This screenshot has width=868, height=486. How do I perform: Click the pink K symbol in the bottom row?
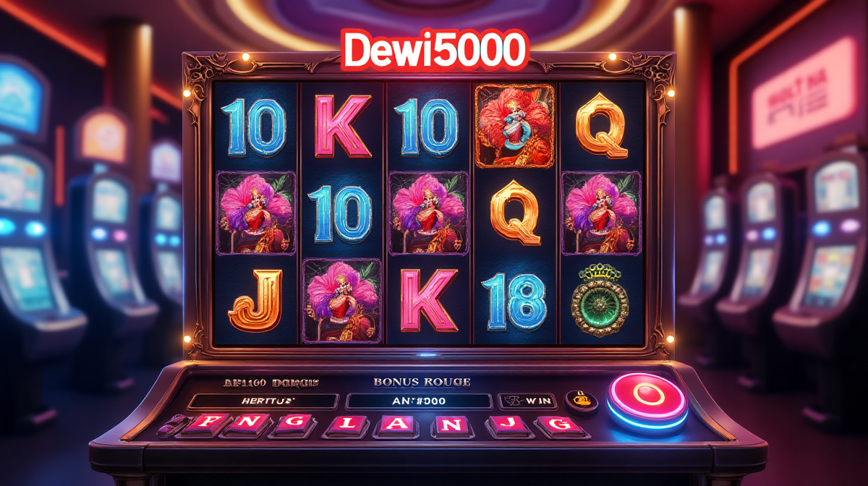429,301
